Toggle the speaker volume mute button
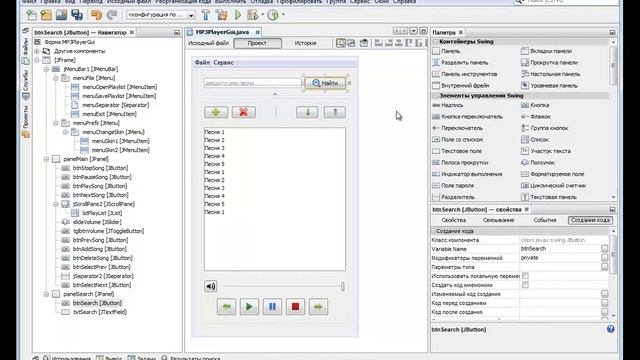Viewport: 640px width, 360px height. tap(211, 286)
